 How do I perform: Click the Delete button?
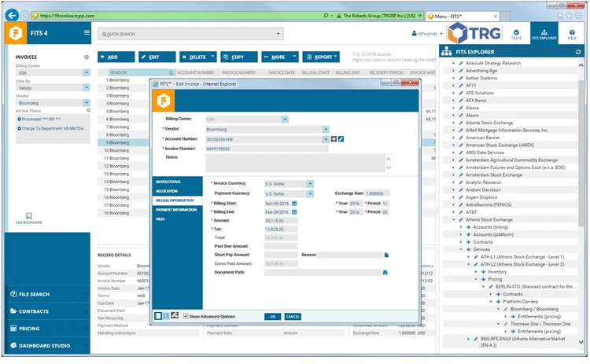coord(198,57)
